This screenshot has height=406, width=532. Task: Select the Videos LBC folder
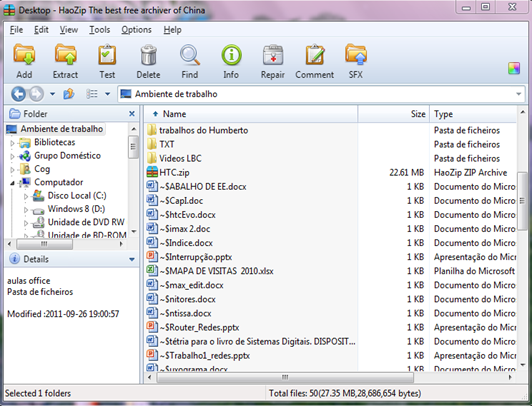(x=180, y=158)
